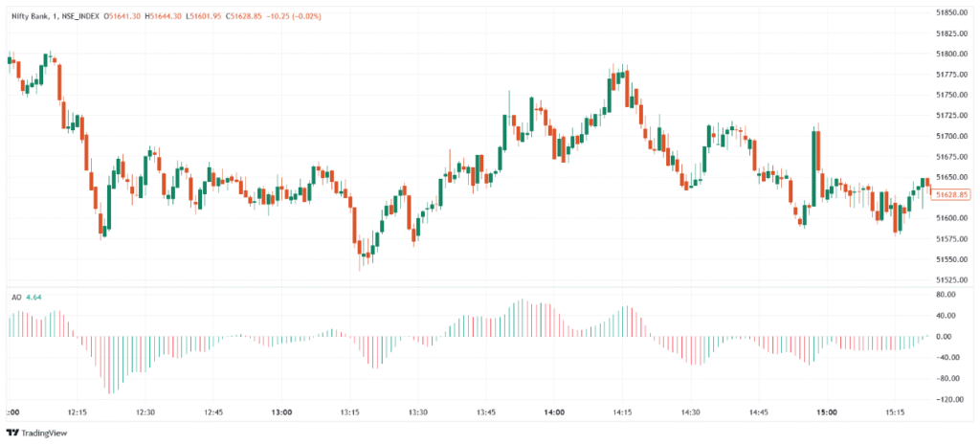Select the AO indicator label
Viewport: 980px width, 444px height.
click(16, 298)
